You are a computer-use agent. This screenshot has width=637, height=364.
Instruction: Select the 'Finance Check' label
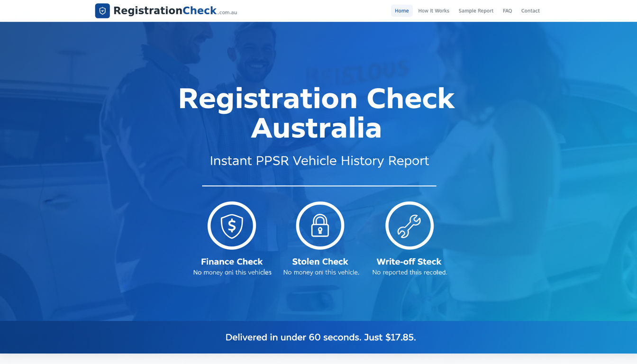click(232, 262)
